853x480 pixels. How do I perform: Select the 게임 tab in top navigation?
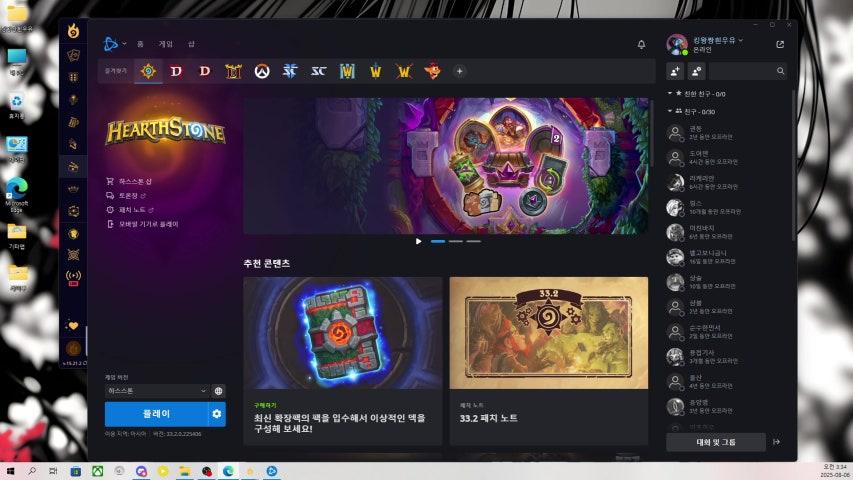(x=165, y=44)
